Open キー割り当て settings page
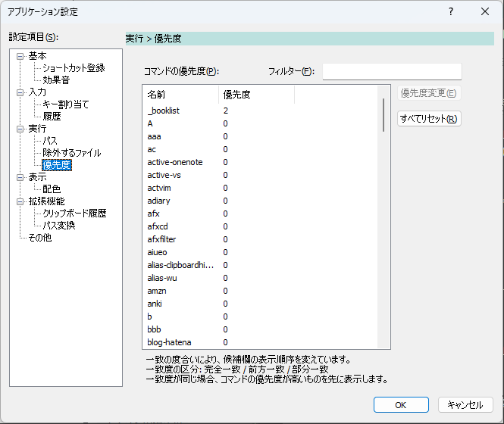The width and height of the screenshot is (504, 424). pyautogui.click(x=66, y=104)
